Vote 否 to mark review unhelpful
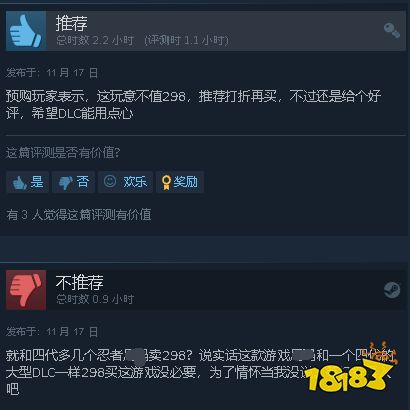 (73, 182)
